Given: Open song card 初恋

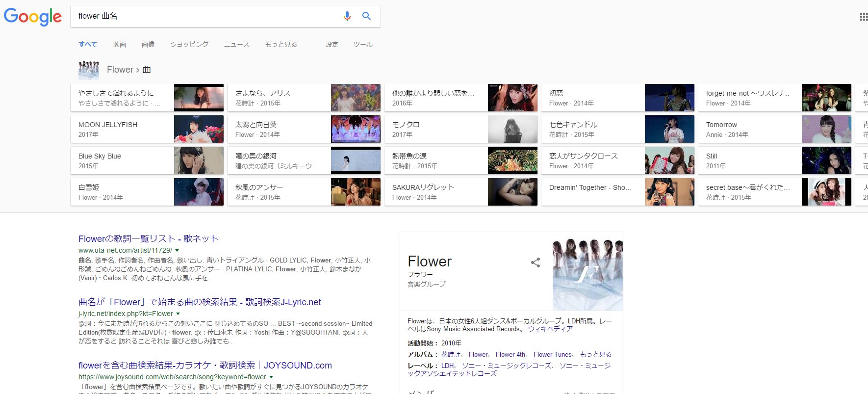Looking at the screenshot, I should [618, 98].
